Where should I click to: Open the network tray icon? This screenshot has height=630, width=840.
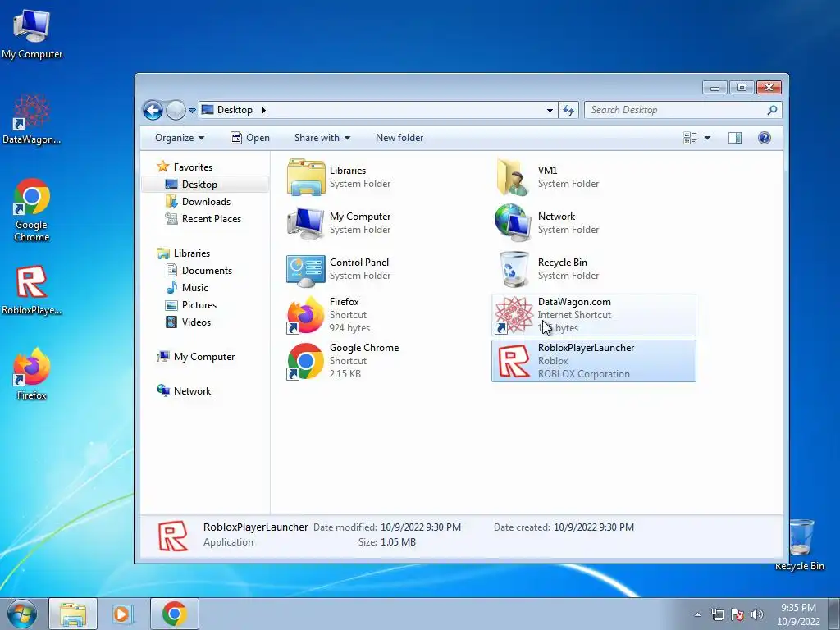pos(717,614)
